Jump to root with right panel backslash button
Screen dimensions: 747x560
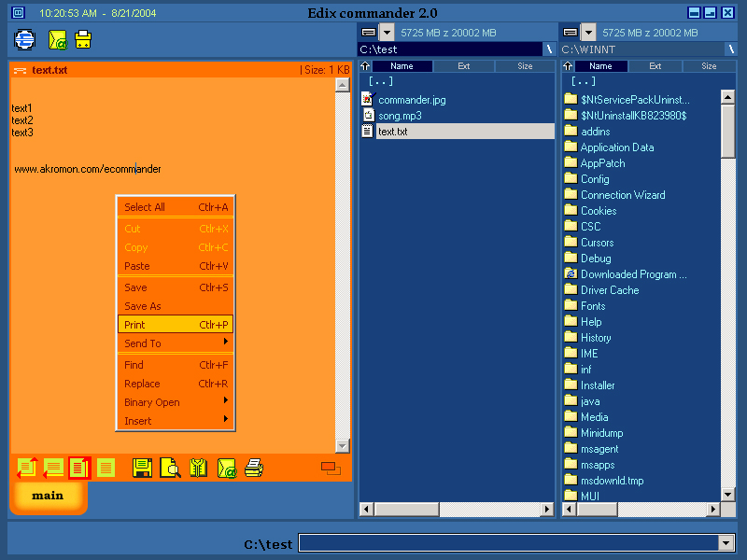click(731, 49)
